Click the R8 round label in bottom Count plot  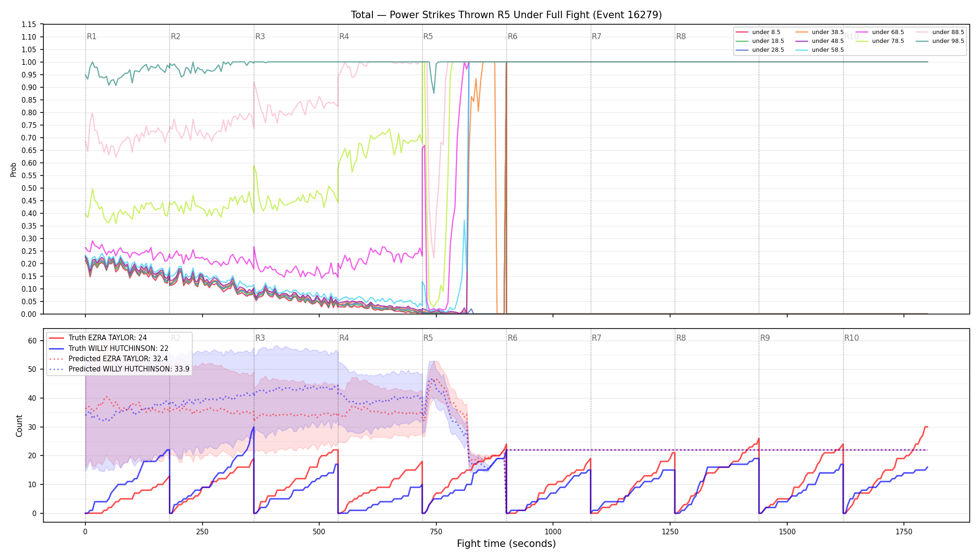(681, 338)
